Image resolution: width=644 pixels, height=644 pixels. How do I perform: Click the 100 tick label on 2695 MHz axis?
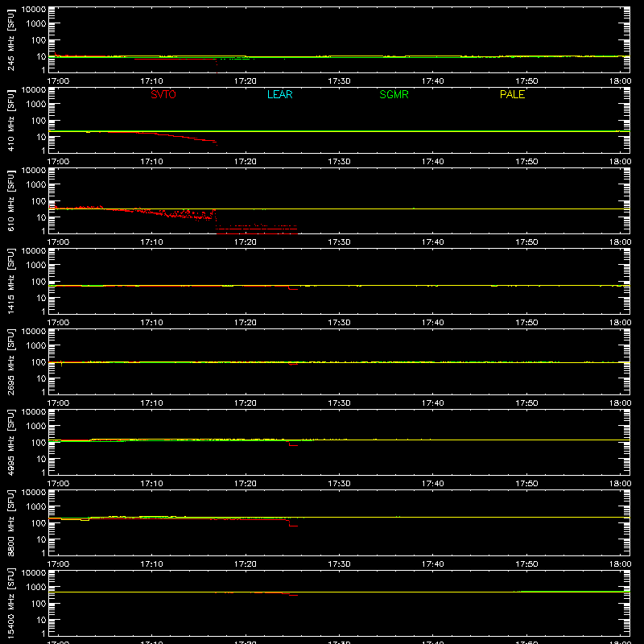click(39, 362)
